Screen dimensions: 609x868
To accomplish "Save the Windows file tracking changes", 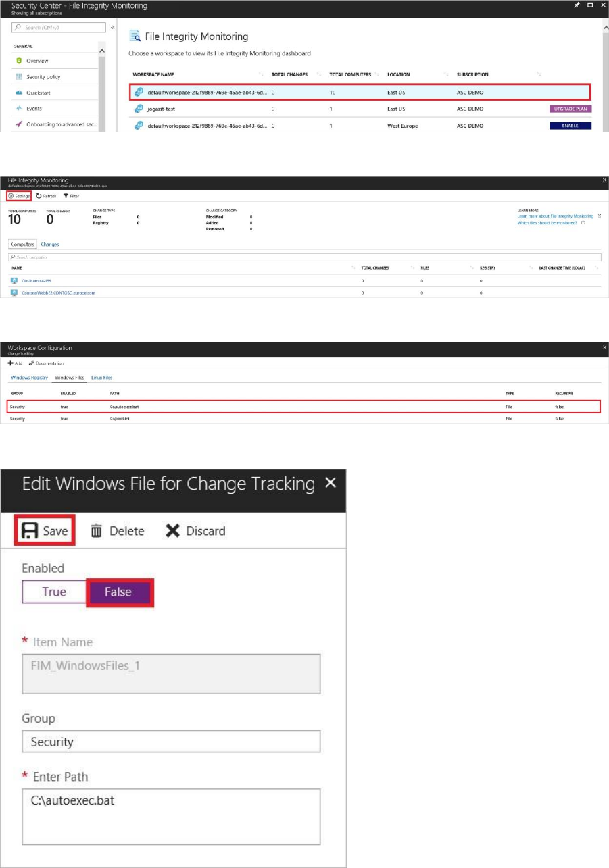I will pos(45,531).
